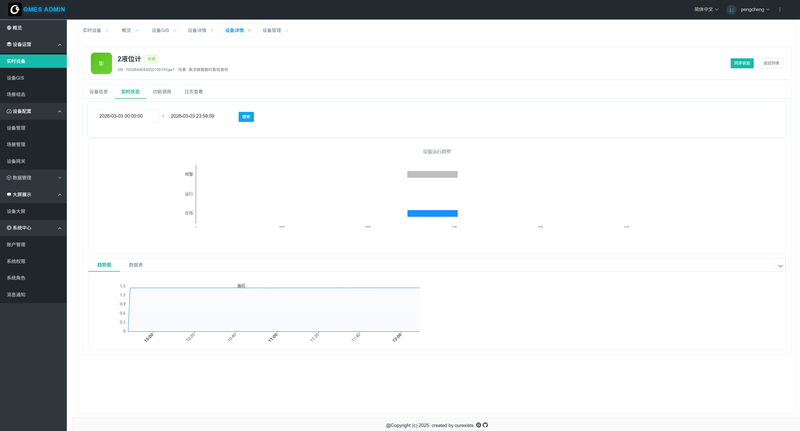Close the 设备GIS tab with its X icon

point(175,31)
